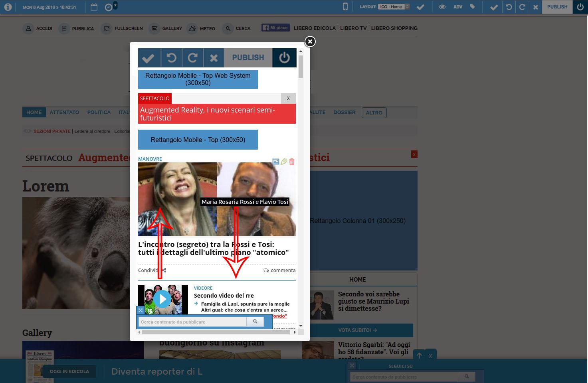Expand the ALTRO navigation menu
The width and height of the screenshot is (588, 383).
click(374, 113)
